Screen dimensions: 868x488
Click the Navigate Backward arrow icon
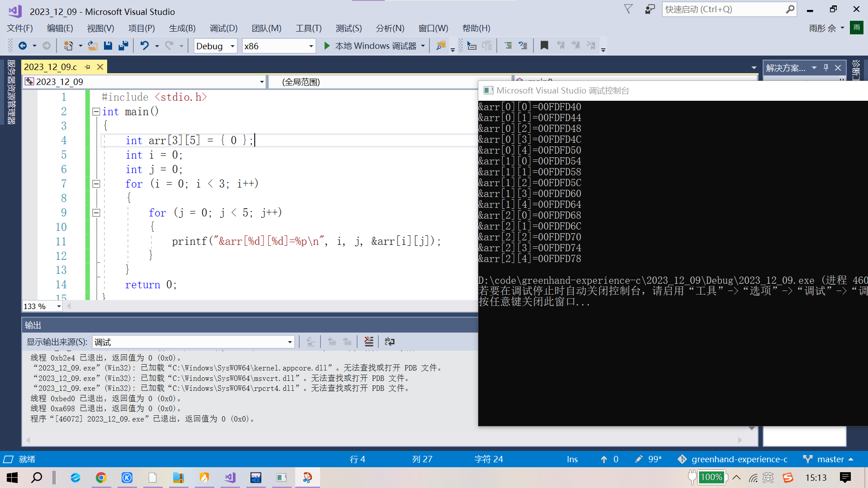[x=22, y=46]
